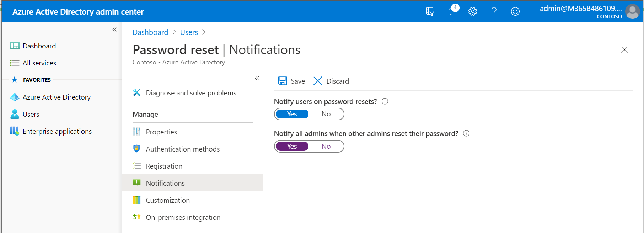Set notify users on password resets to No
Screen dimensions: 644x233
pos(326,114)
